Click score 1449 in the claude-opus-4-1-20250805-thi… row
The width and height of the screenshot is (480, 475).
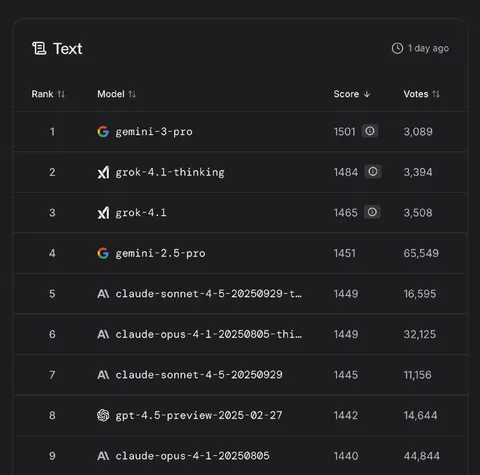click(346, 334)
